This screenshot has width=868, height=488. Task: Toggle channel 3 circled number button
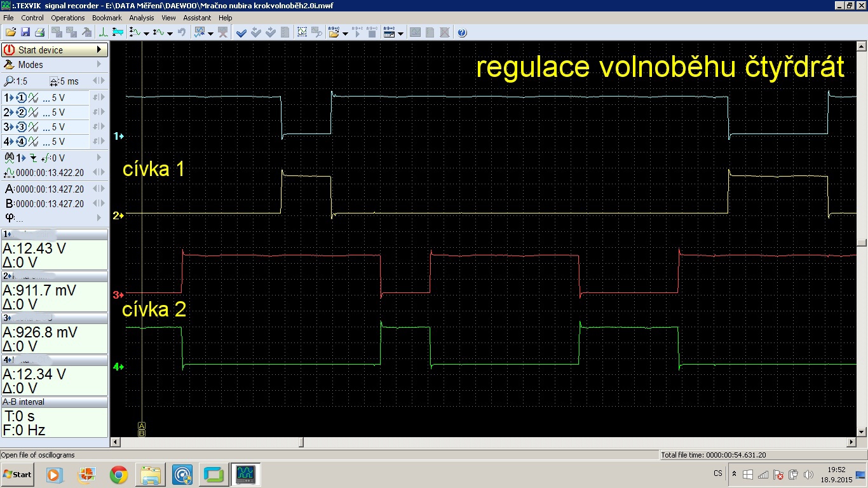point(21,127)
